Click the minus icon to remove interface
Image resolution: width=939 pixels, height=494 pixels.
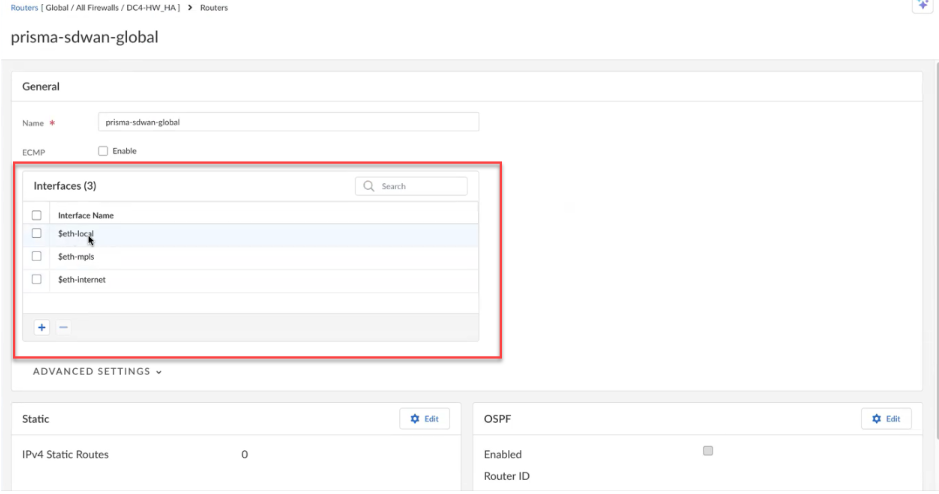pos(63,328)
